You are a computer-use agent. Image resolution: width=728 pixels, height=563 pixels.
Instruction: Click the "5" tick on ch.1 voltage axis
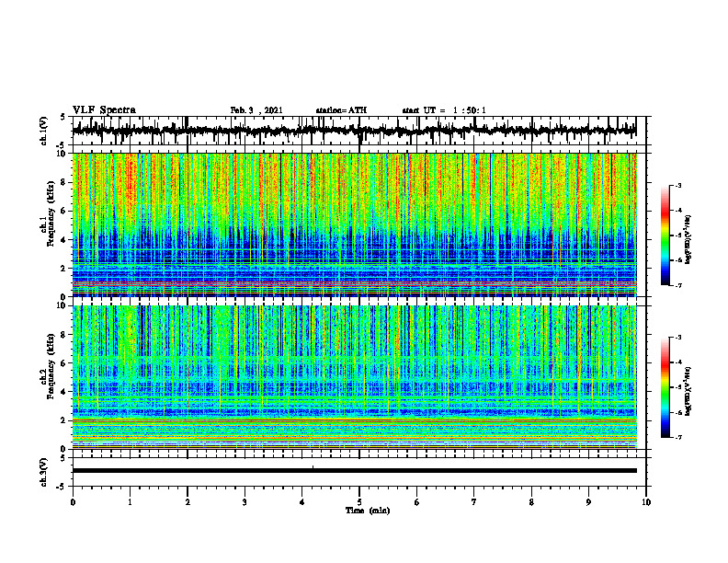coord(64,117)
